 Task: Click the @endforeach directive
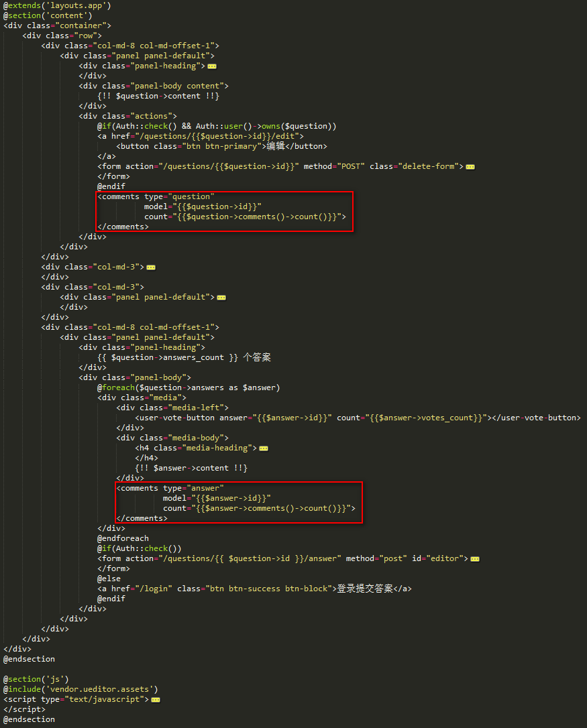[123, 538]
